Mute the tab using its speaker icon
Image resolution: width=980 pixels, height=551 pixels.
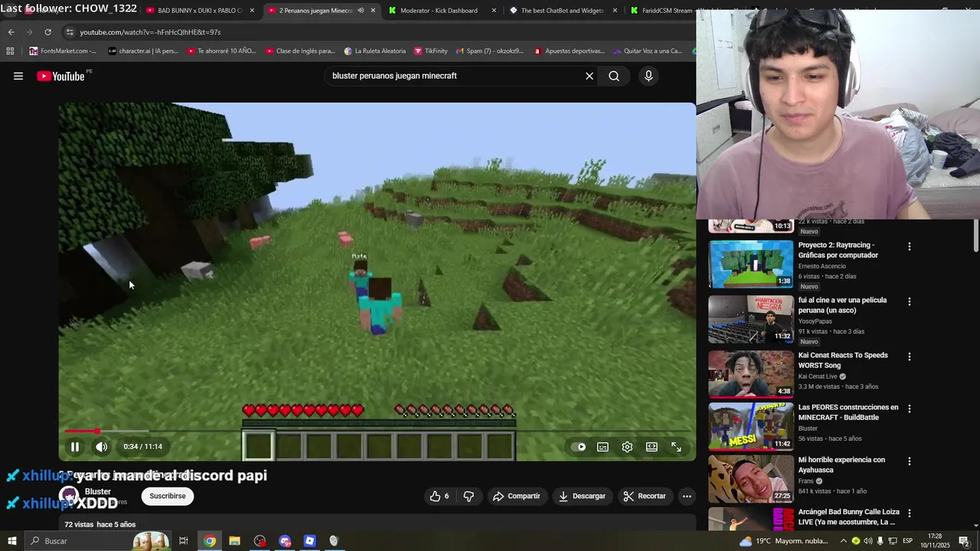361,11
